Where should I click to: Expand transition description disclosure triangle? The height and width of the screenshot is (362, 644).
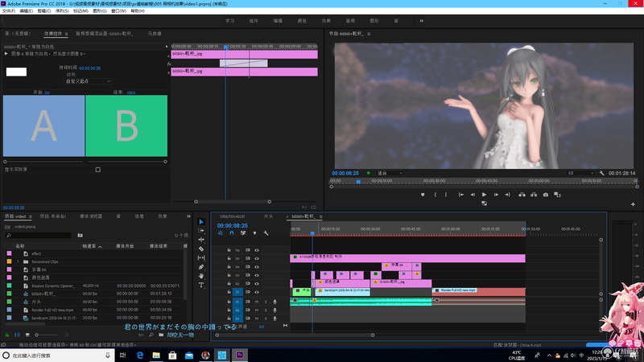6,54
